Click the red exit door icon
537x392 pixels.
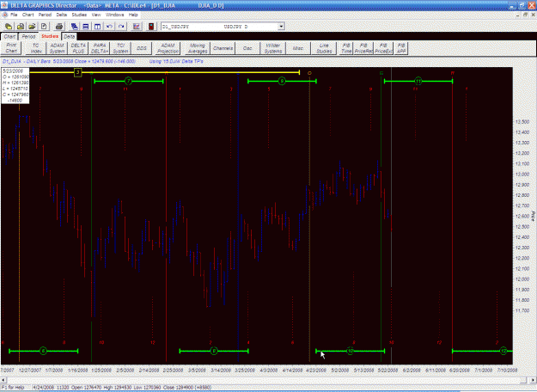[x=151, y=27]
